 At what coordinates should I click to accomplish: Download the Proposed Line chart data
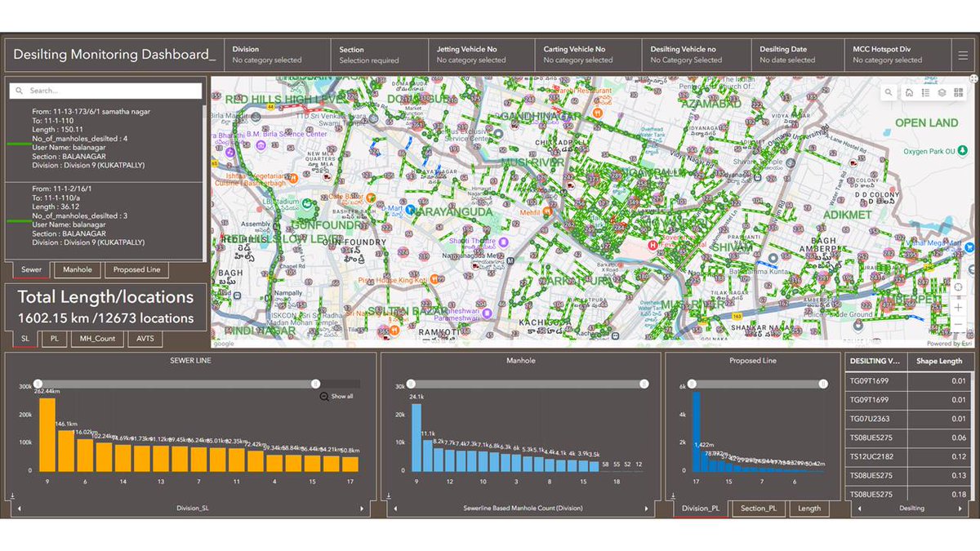coord(673,495)
